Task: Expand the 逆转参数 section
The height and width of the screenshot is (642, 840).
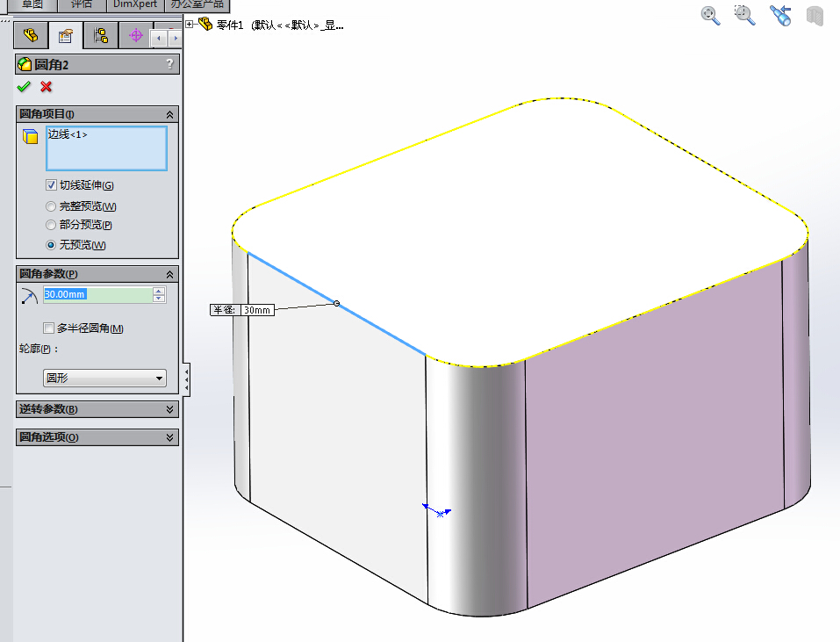Action: pos(169,409)
